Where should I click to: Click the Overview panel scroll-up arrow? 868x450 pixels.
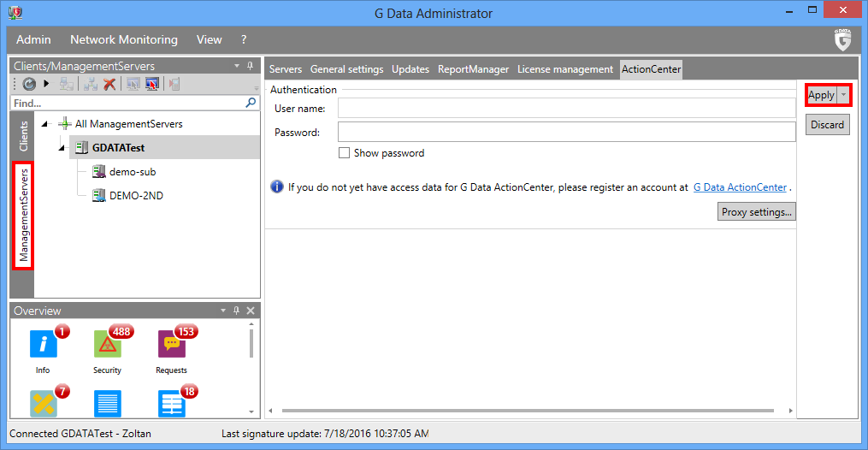click(x=251, y=324)
